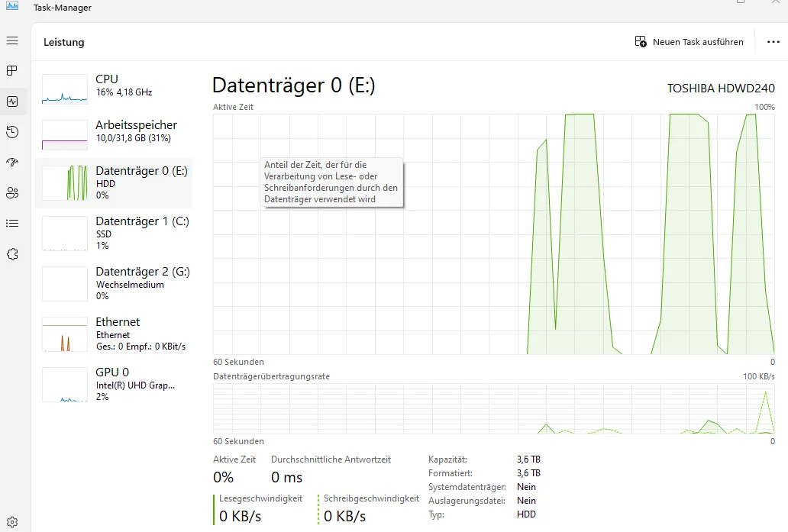The height and width of the screenshot is (532, 788).
Task: Click the Formatiert label
Action: (x=451, y=473)
